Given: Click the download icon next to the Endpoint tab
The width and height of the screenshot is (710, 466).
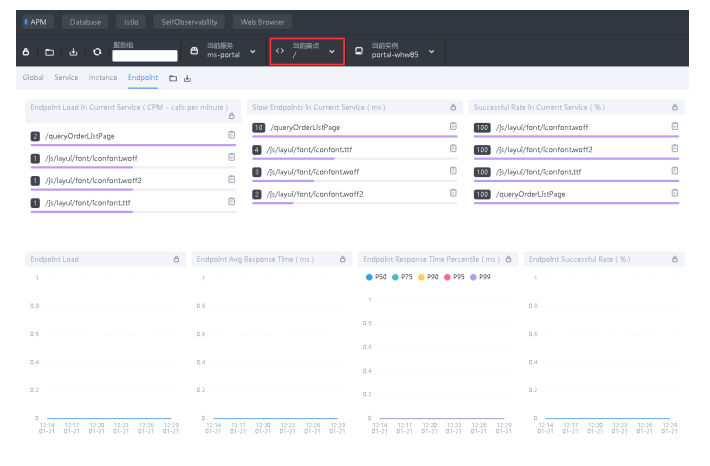Looking at the screenshot, I should pos(187,78).
